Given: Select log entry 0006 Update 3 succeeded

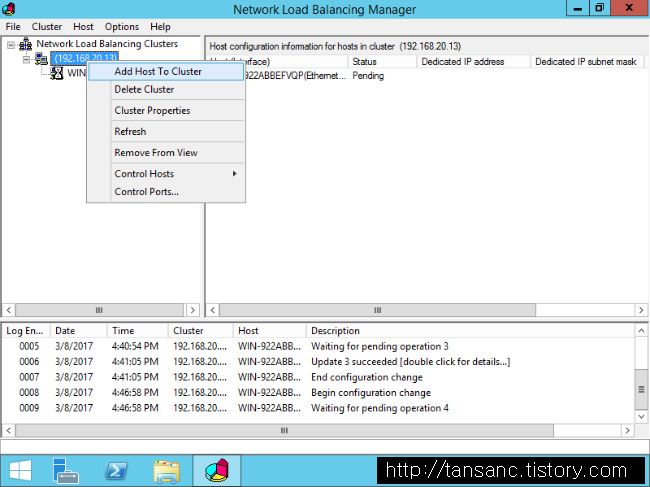Looking at the screenshot, I should coord(318,361).
